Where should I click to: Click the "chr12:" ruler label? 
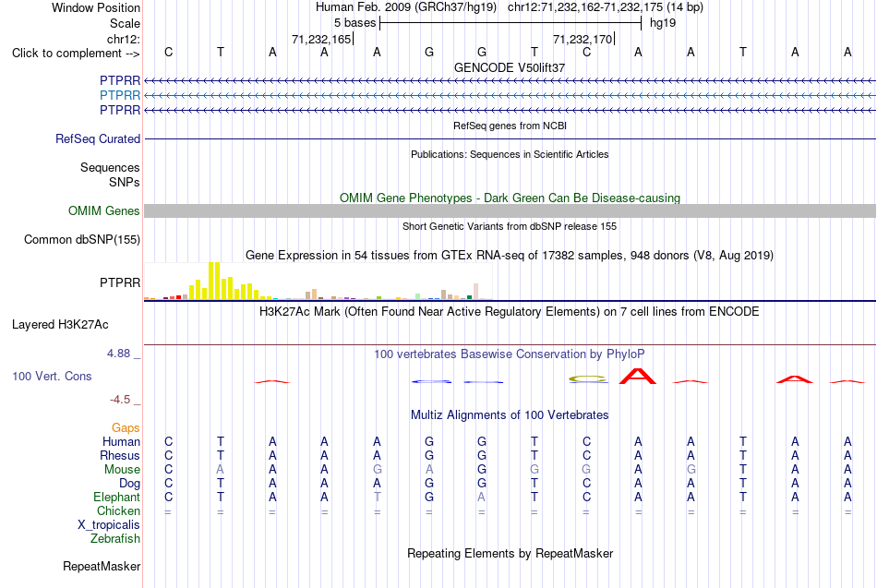coord(124,39)
